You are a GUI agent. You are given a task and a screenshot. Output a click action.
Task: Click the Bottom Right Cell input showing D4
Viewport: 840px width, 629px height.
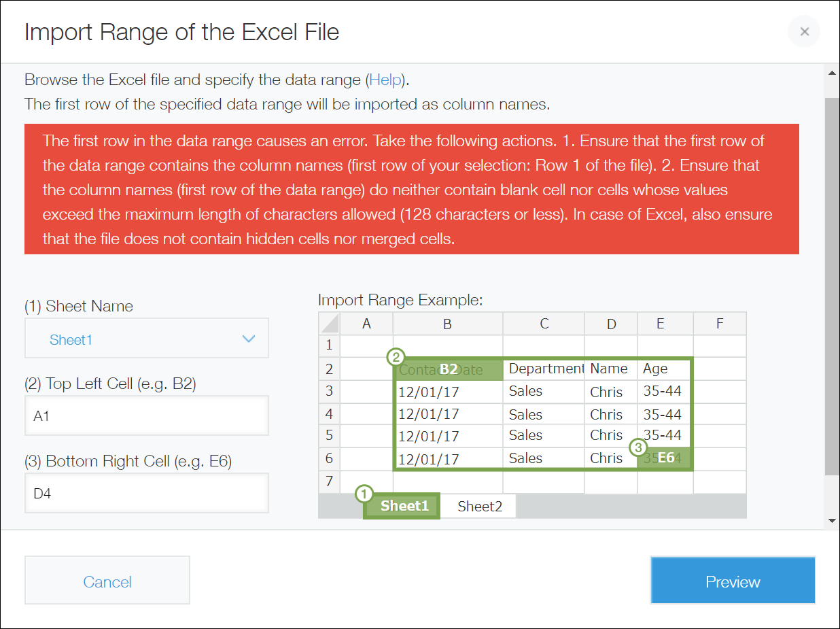click(146, 492)
